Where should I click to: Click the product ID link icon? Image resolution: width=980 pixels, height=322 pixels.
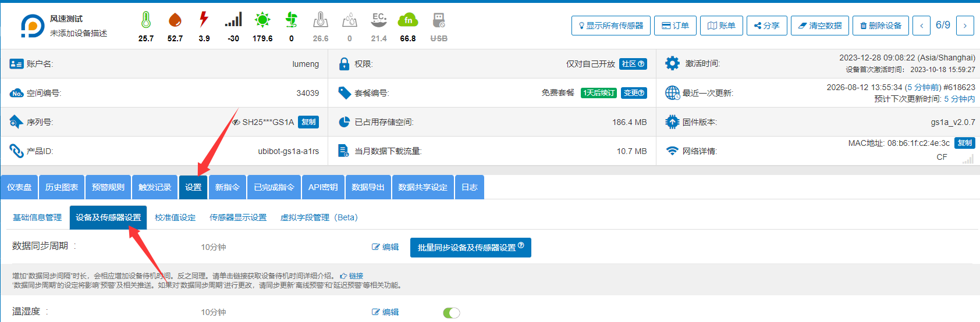(16, 151)
